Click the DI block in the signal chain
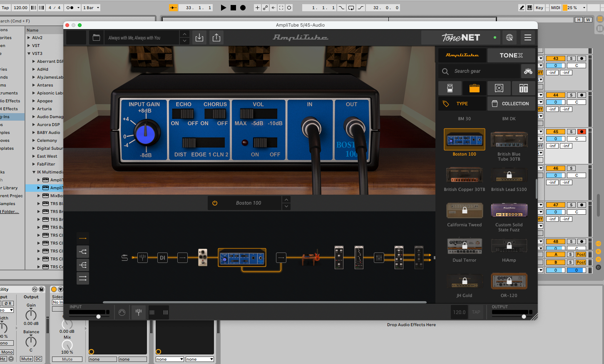Image resolution: width=604 pixels, height=364 pixels. click(162, 258)
